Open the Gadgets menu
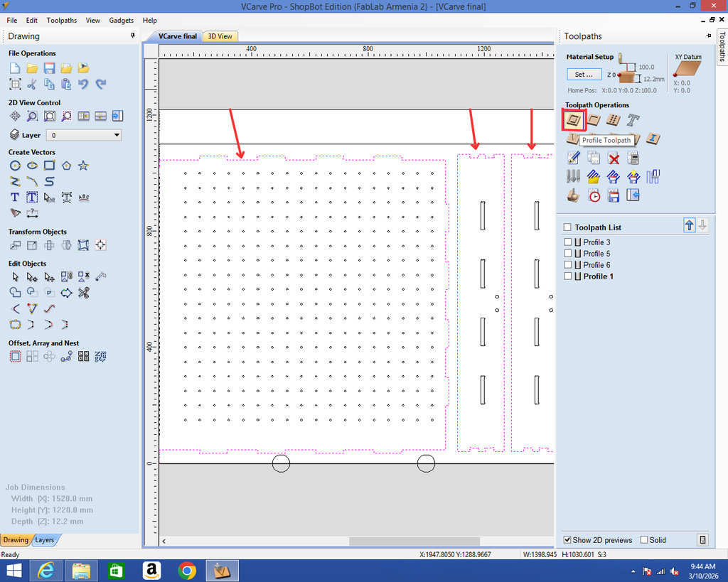This screenshot has width=728, height=582. pos(121,21)
